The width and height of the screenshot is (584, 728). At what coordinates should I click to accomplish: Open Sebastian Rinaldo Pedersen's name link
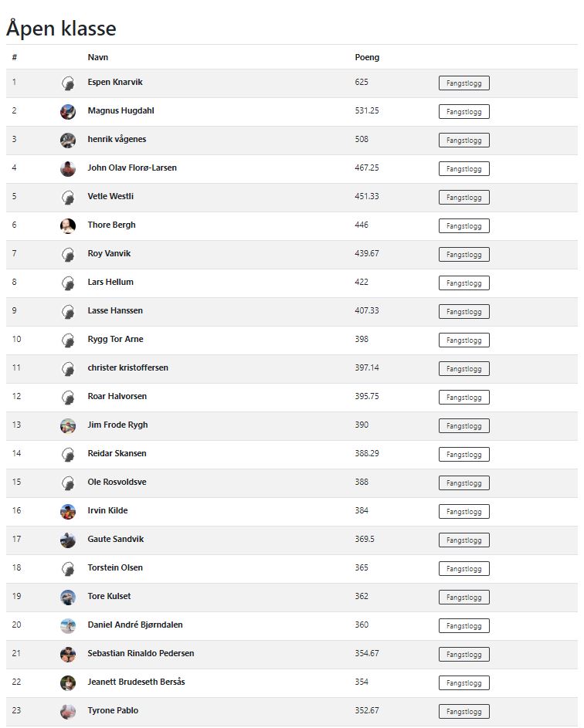point(141,653)
